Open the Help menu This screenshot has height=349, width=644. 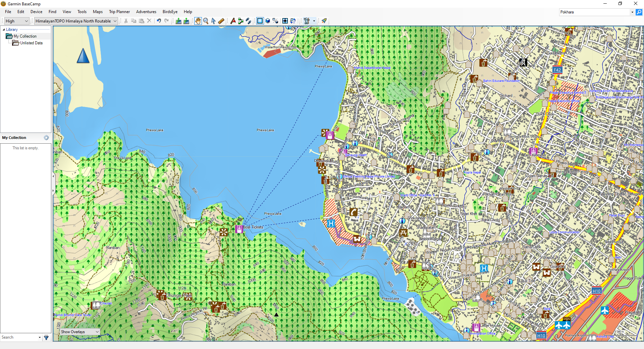point(188,12)
